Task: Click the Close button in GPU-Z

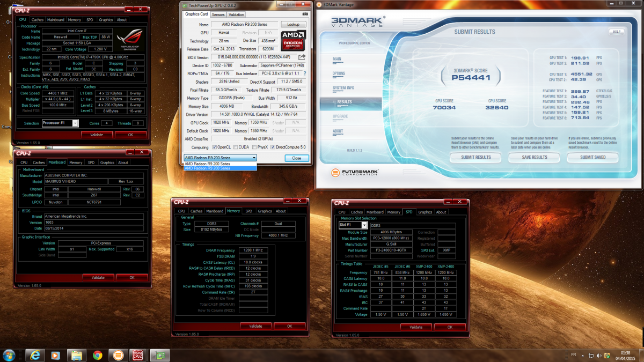Action: point(297,158)
